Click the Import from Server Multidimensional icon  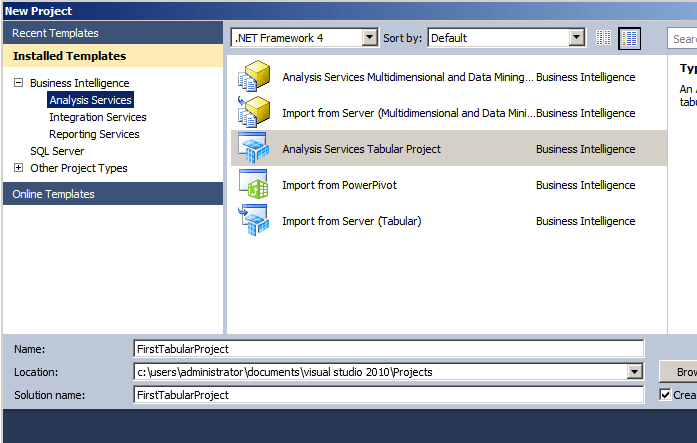coord(254,112)
